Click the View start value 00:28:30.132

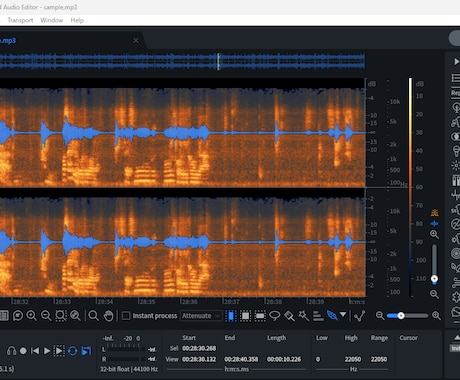click(199, 359)
